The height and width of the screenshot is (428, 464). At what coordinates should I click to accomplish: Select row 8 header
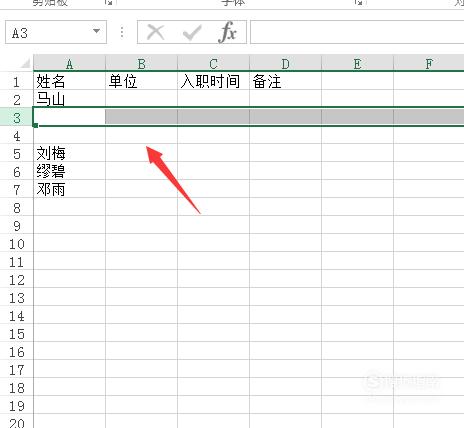coord(17,208)
